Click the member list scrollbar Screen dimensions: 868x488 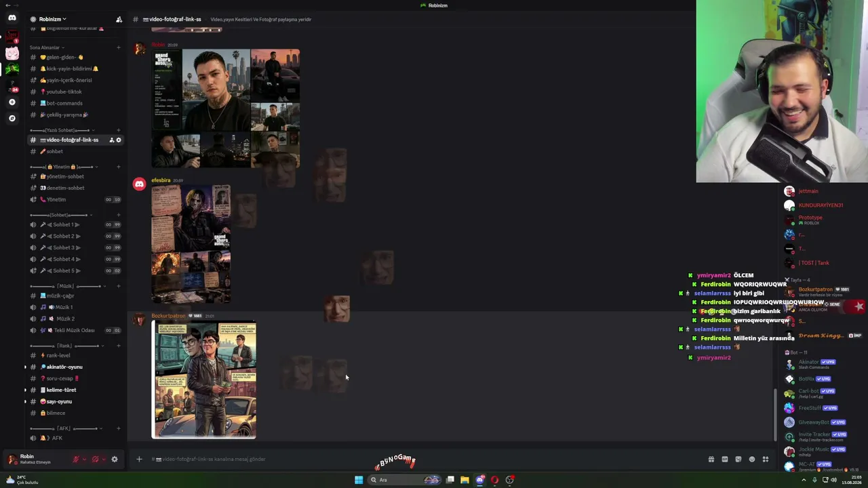point(775,415)
